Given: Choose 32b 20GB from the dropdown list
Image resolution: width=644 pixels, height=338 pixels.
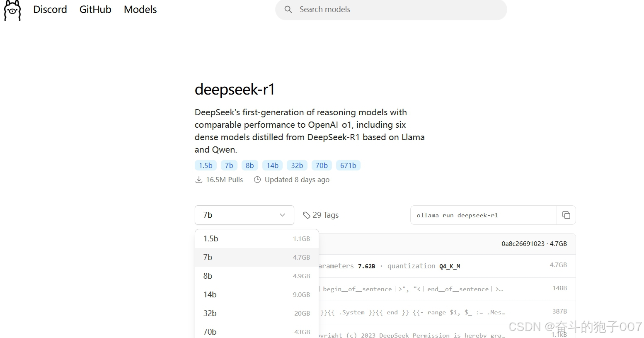Looking at the screenshot, I should pos(257,313).
